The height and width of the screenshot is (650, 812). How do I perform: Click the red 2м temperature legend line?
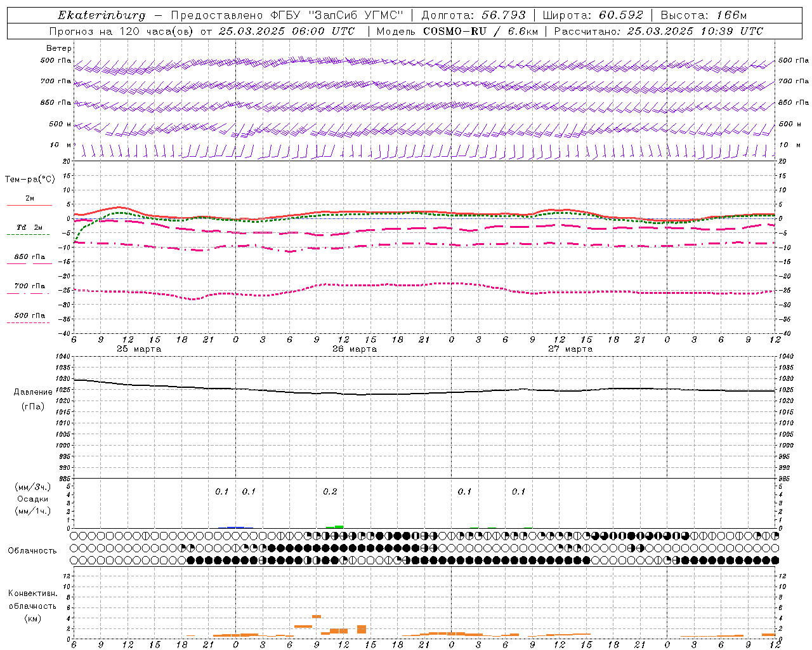pyautogui.click(x=29, y=205)
